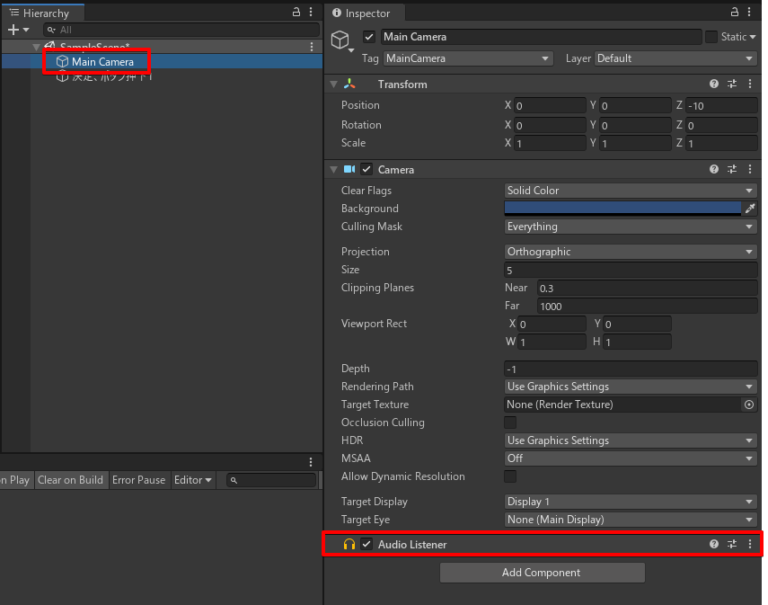The width and height of the screenshot is (768, 605).
Task: Open Audio Listener help reference
Action: [714, 544]
